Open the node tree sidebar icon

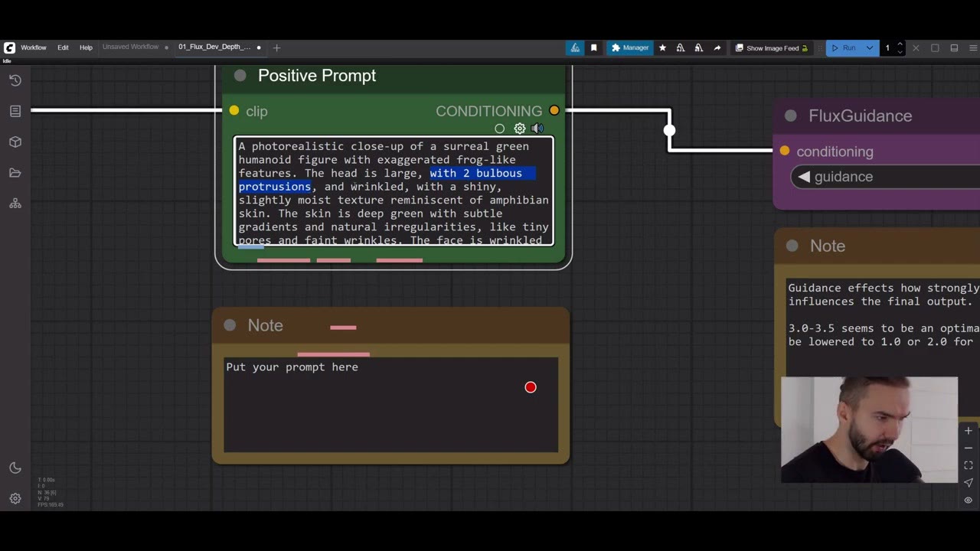[x=15, y=204]
